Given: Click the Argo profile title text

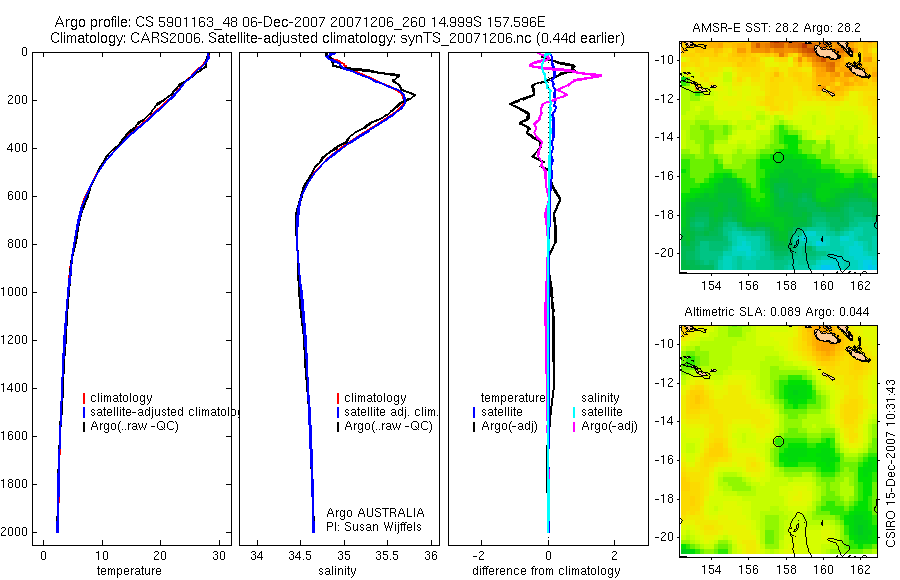Looking at the screenshot, I should pyautogui.click(x=300, y=22).
